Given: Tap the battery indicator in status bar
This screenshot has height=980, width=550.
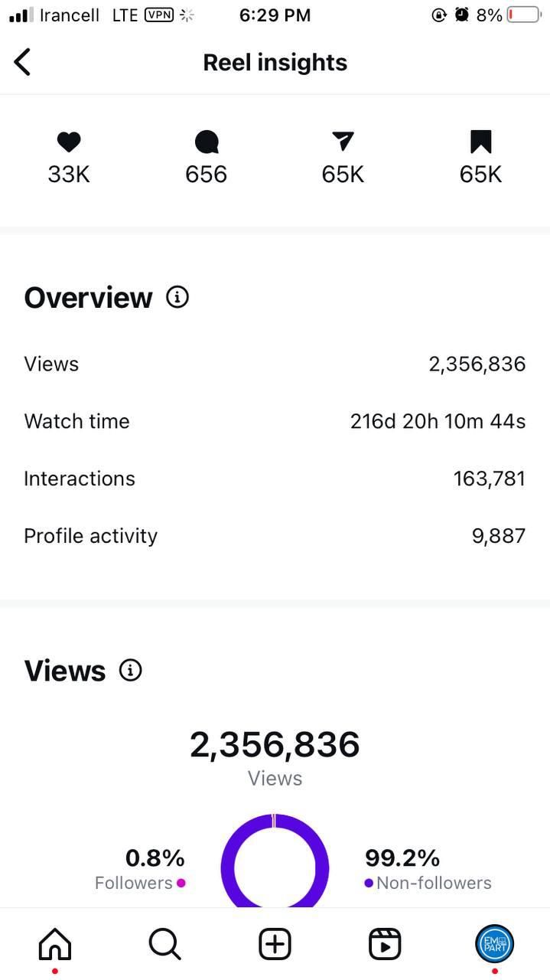Looking at the screenshot, I should pos(523,15).
